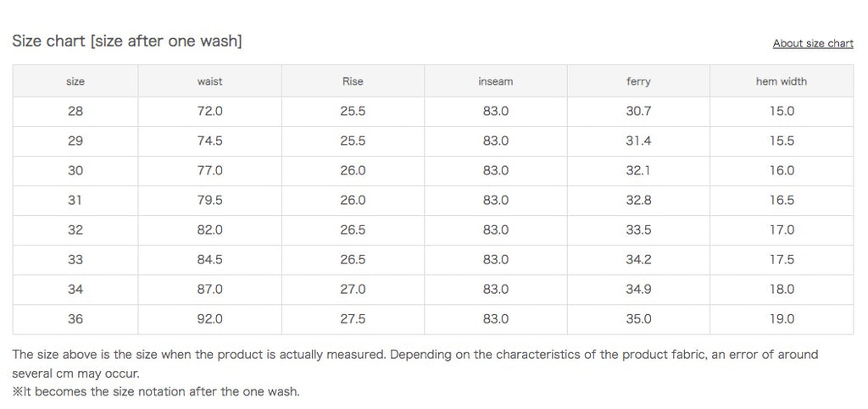Click the 92.0 waist measurement cell
Screen dimensions: 868x409
[209, 319]
